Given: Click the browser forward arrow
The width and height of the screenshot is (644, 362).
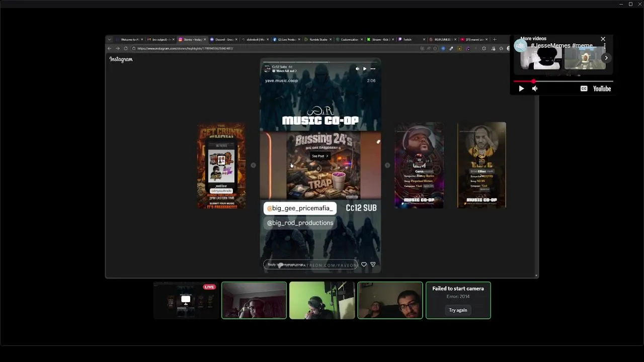Looking at the screenshot, I should coord(117,48).
